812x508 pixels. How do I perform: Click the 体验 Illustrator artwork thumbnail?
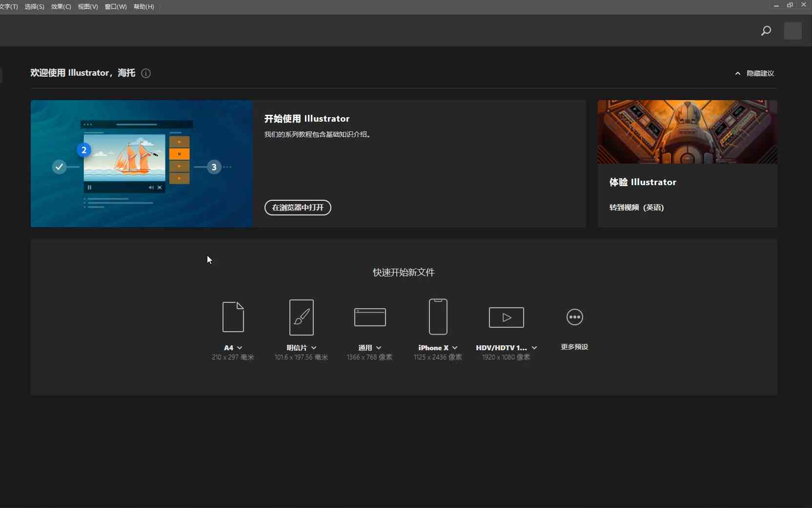click(x=688, y=132)
